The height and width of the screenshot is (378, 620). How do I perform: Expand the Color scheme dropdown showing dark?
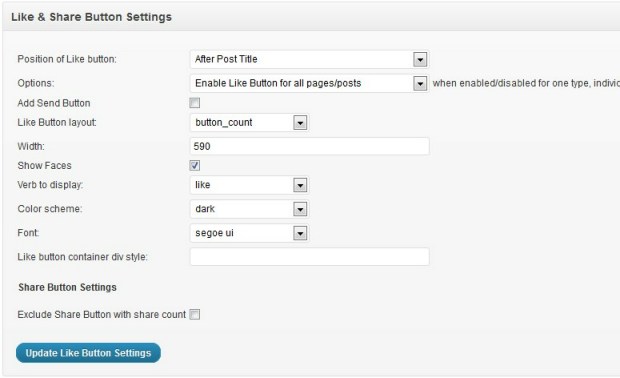click(x=249, y=209)
